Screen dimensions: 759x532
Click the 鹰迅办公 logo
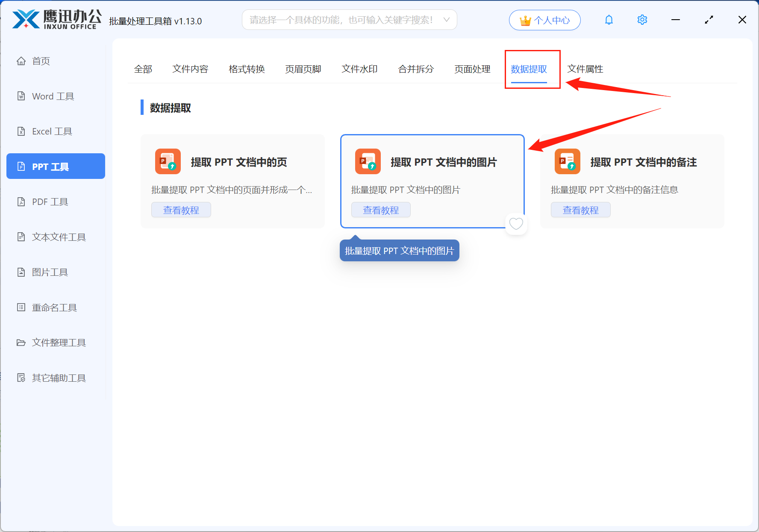[x=56, y=19]
